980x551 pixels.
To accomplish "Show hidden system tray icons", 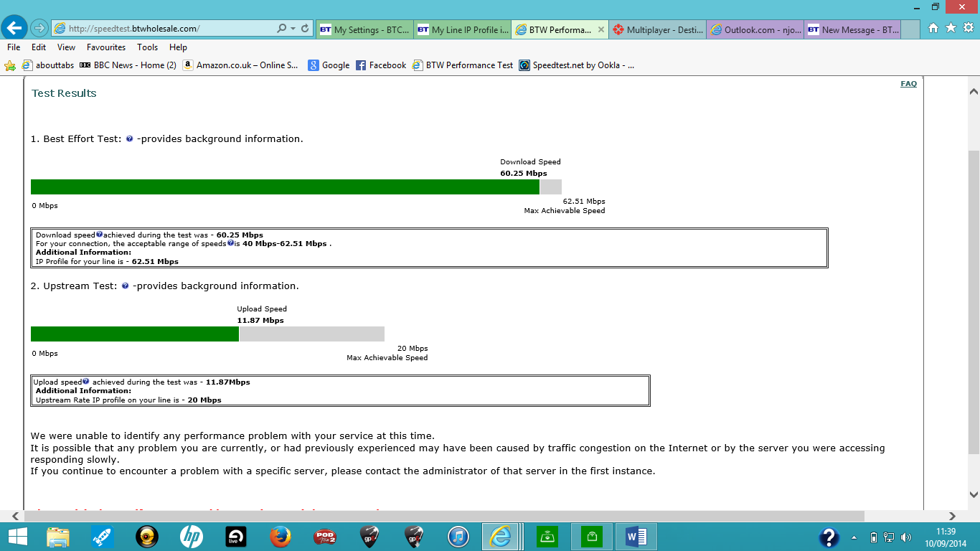I will (854, 537).
